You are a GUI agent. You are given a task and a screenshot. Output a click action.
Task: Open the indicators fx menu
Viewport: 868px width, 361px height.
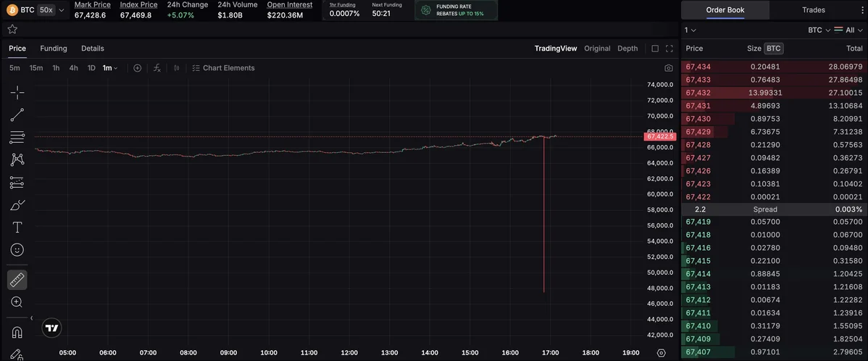click(x=157, y=68)
